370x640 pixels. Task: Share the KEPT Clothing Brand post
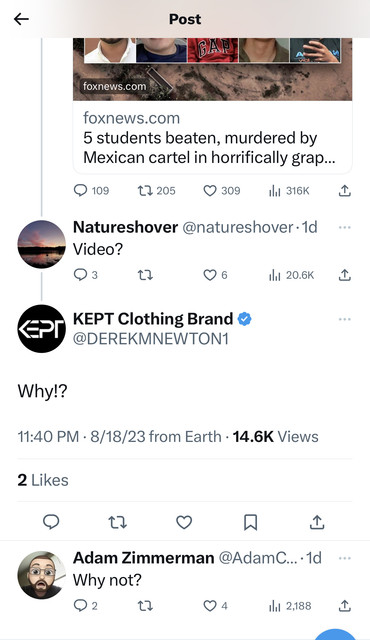(317, 522)
